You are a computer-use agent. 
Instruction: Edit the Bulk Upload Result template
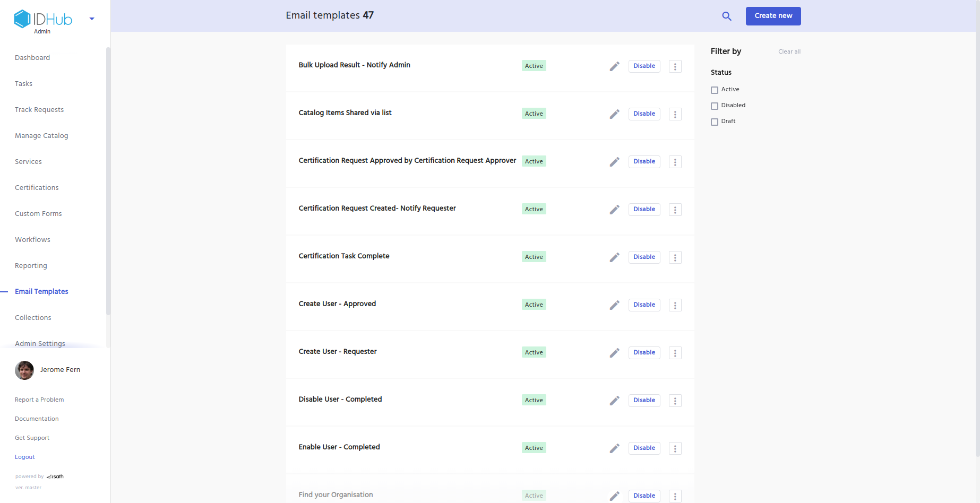point(614,66)
